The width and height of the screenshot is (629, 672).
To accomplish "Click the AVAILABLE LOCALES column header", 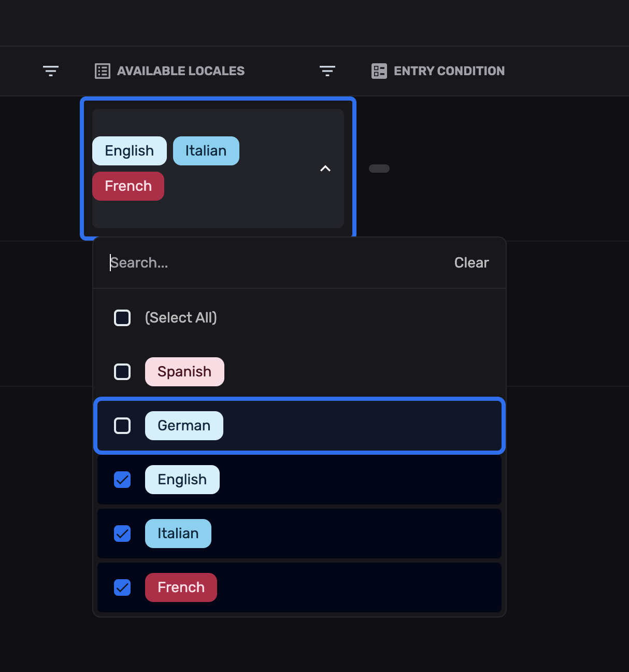I will click(x=181, y=71).
